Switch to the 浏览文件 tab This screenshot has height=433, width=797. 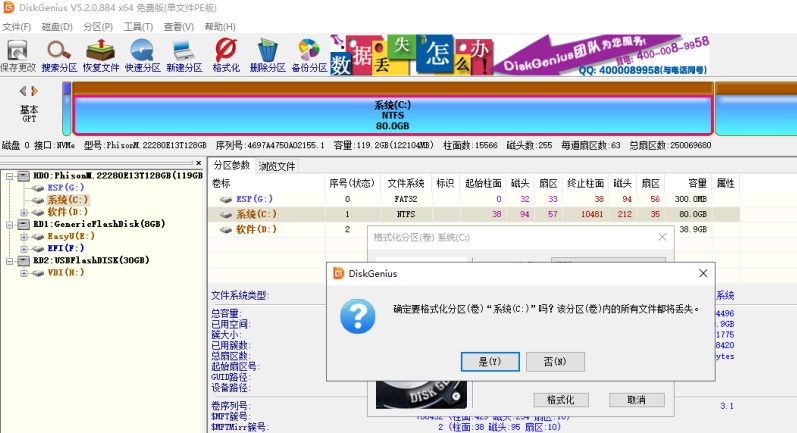pos(277,166)
